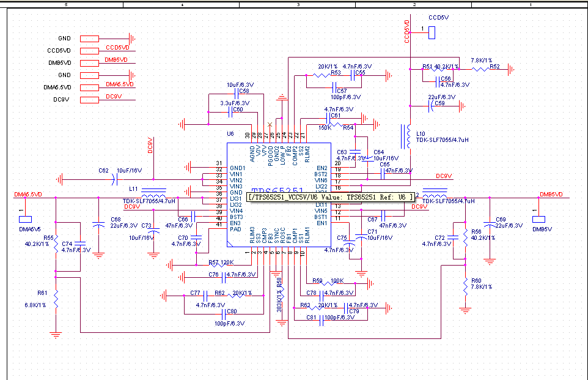Viewport: 588px width, 380px height.
Task: Select the C72 reference label
Action: pyautogui.click(x=439, y=237)
